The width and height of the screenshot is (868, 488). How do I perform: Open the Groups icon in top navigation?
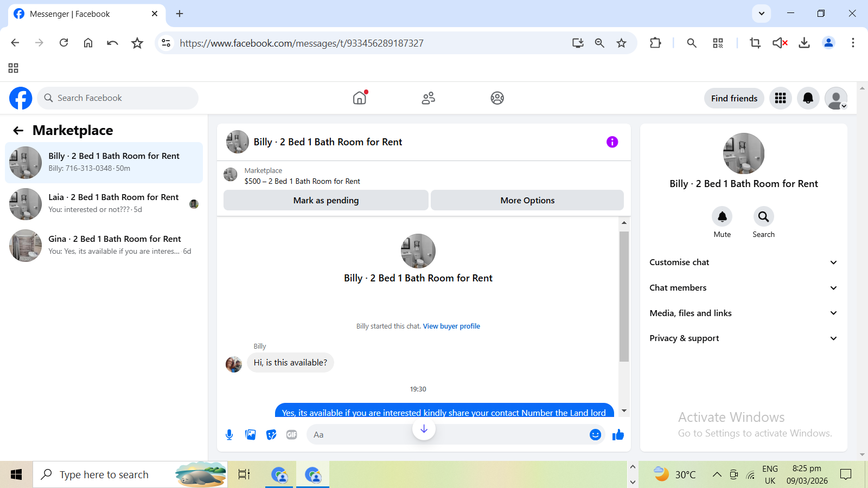tap(497, 98)
